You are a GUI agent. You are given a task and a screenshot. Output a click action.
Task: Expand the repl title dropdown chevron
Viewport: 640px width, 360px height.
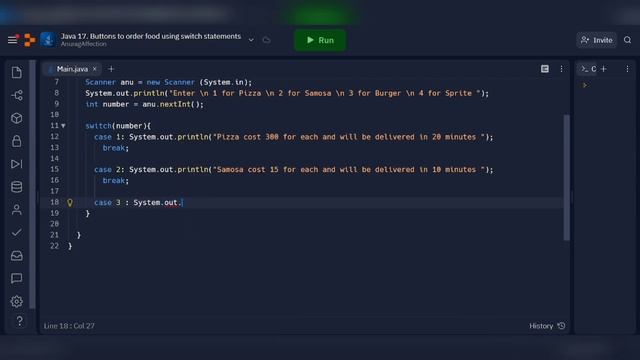[251, 40]
